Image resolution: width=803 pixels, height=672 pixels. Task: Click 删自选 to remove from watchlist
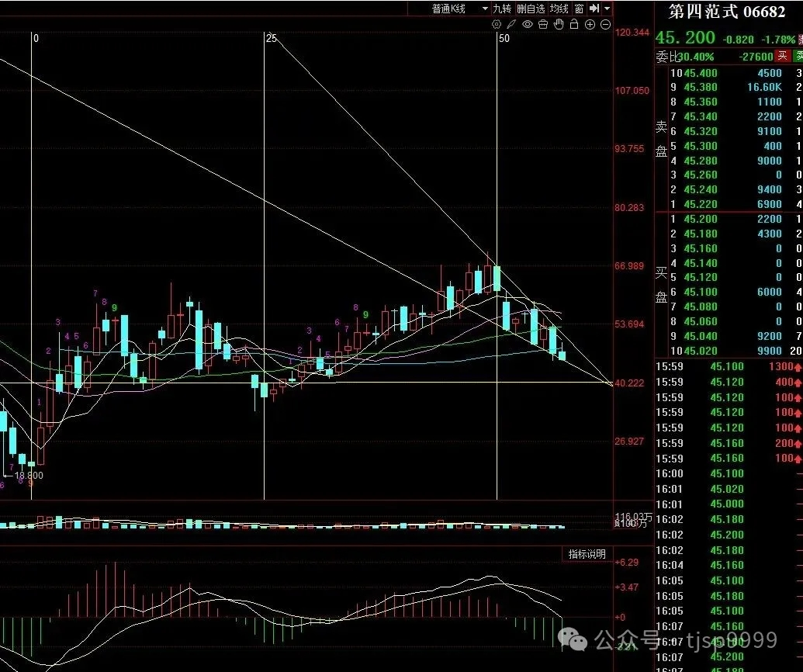(x=531, y=9)
